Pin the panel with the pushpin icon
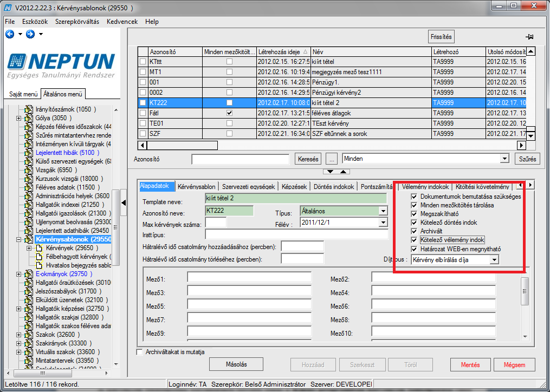550x392 pixels. click(x=529, y=37)
